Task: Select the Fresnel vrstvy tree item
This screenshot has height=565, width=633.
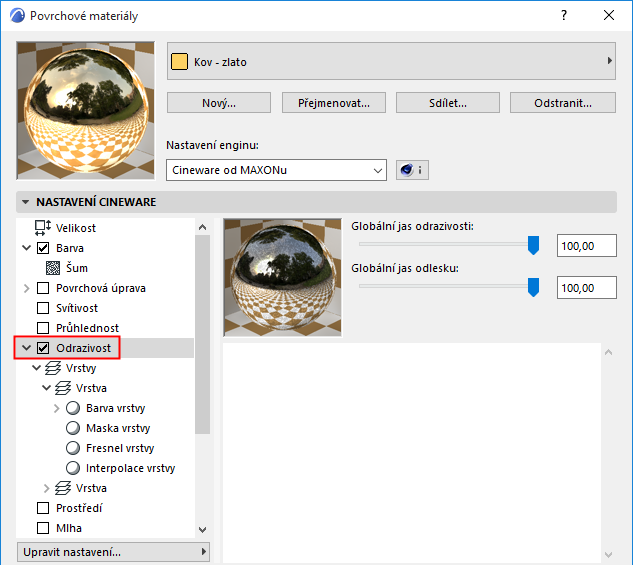Action: (120, 448)
